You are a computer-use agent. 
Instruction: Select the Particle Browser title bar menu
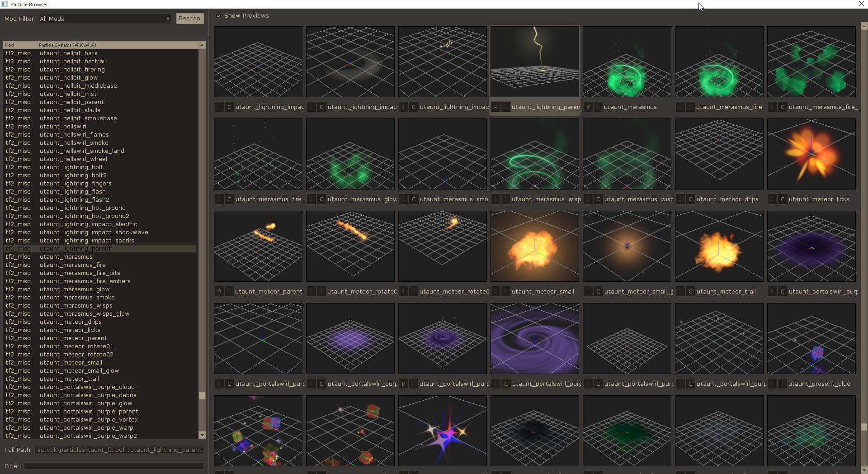tap(4, 4)
